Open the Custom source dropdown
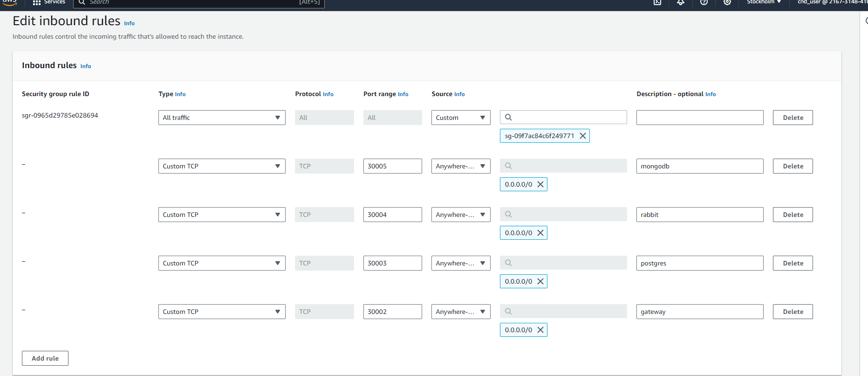This screenshot has height=376, width=868. pos(460,118)
